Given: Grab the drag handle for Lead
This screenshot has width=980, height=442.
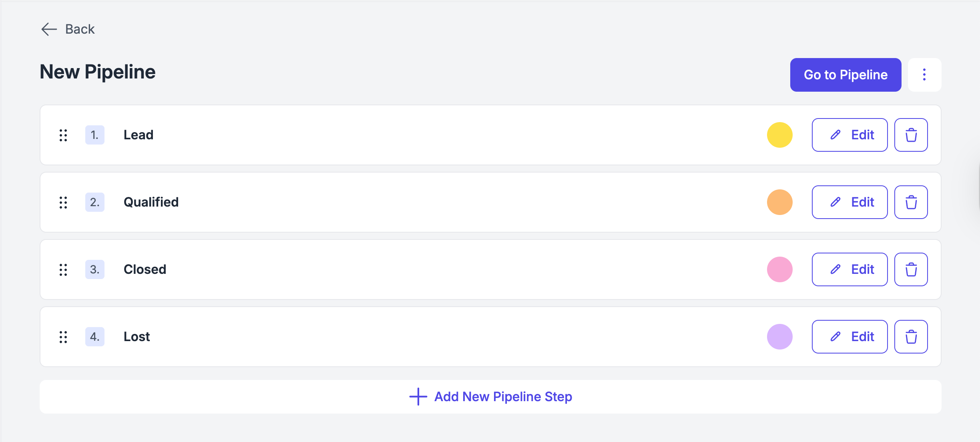Looking at the screenshot, I should tap(63, 135).
